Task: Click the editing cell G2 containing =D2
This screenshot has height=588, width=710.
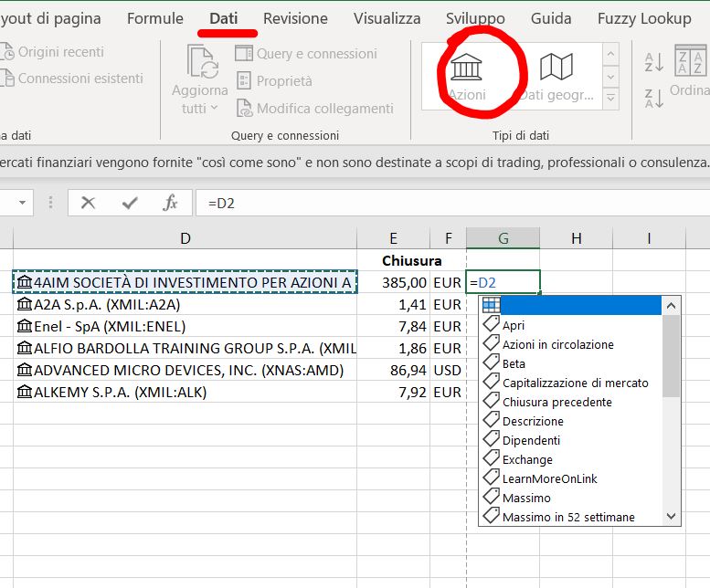Action: pyautogui.click(x=503, y=282)
